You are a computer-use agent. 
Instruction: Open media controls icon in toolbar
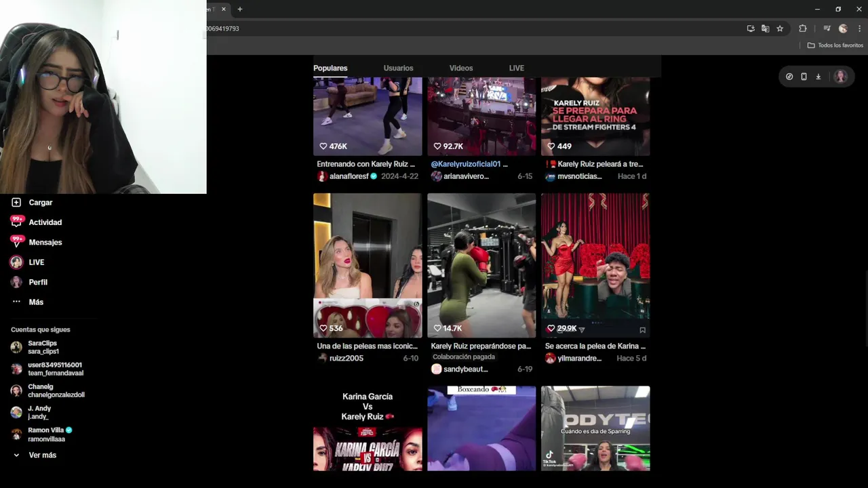pos(827,28)
